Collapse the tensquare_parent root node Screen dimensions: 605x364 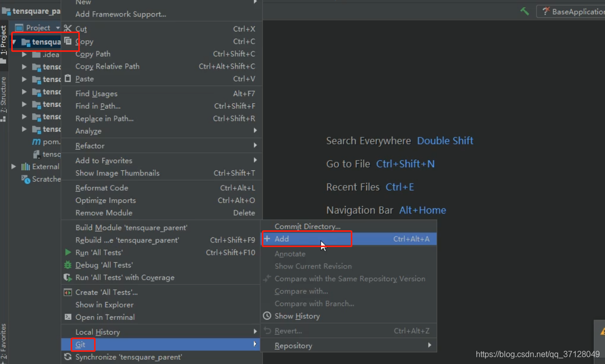tap(14, 42)
